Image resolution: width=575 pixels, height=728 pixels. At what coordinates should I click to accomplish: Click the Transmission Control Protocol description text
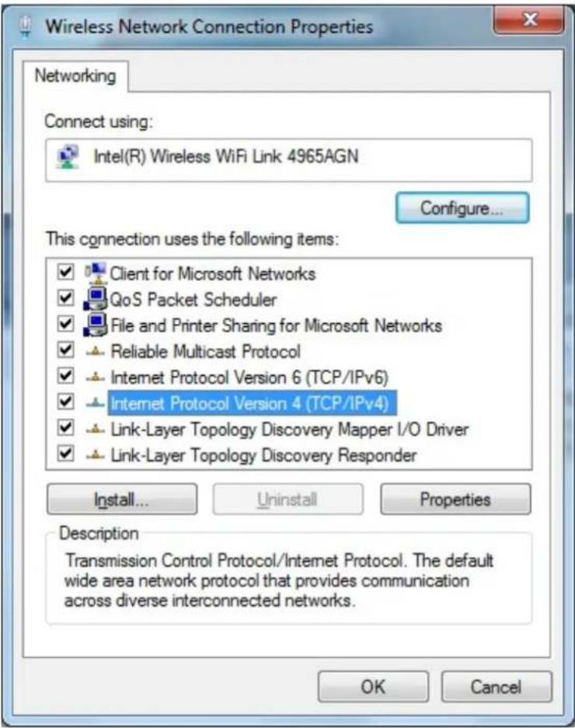[x=279, y=580]
